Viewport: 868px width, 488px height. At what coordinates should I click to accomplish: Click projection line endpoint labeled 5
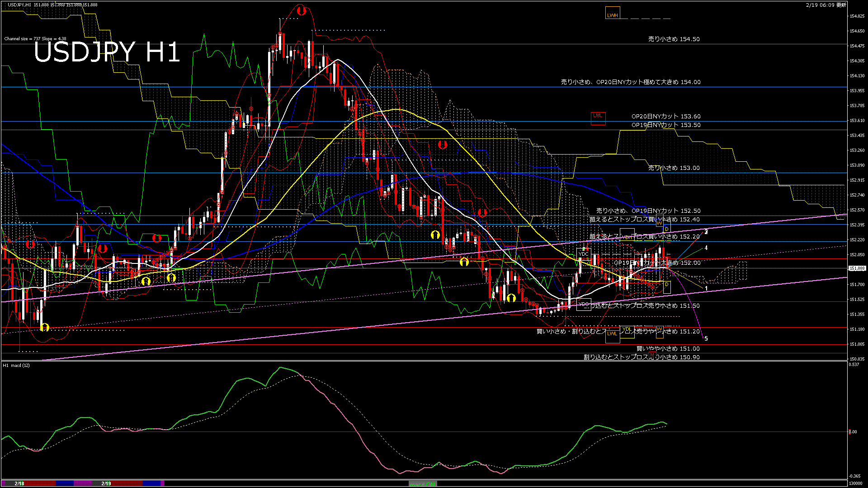[706, 339]
